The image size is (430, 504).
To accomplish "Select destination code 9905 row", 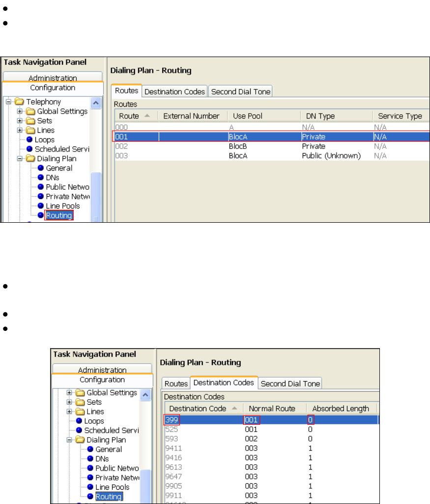I will [x=272, y=486].
